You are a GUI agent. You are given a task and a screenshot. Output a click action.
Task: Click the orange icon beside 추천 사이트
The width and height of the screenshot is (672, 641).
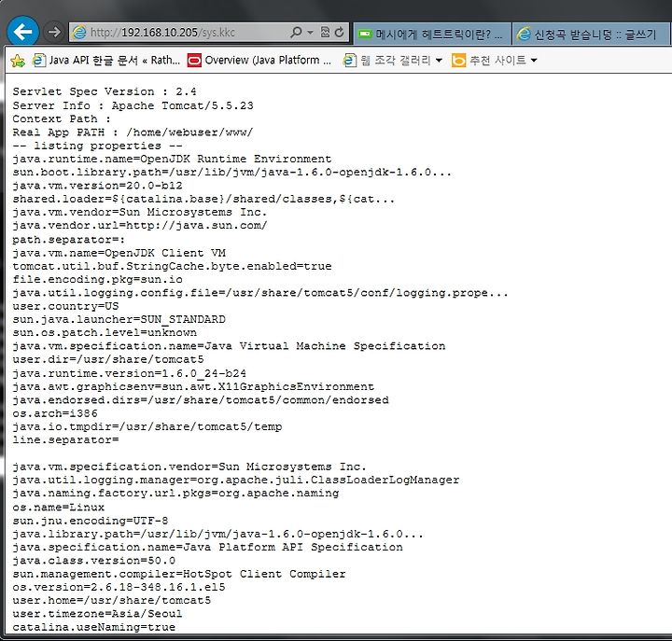[458, 61]
